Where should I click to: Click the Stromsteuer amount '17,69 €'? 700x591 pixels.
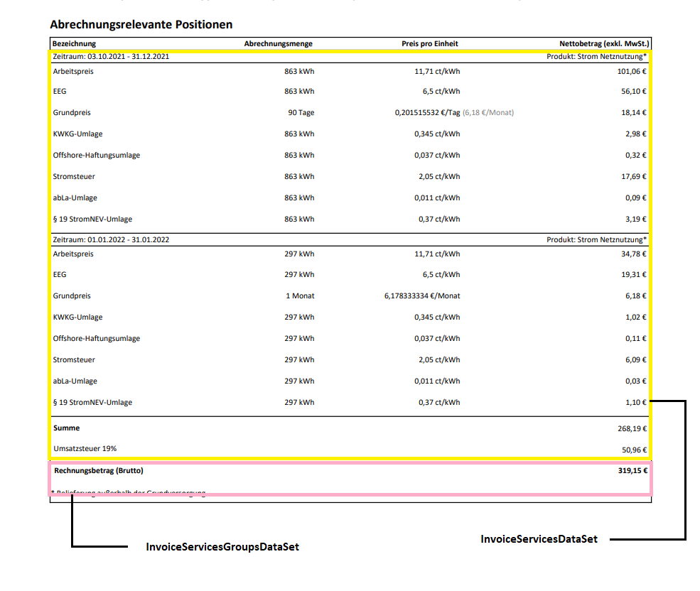pos(634,177)
